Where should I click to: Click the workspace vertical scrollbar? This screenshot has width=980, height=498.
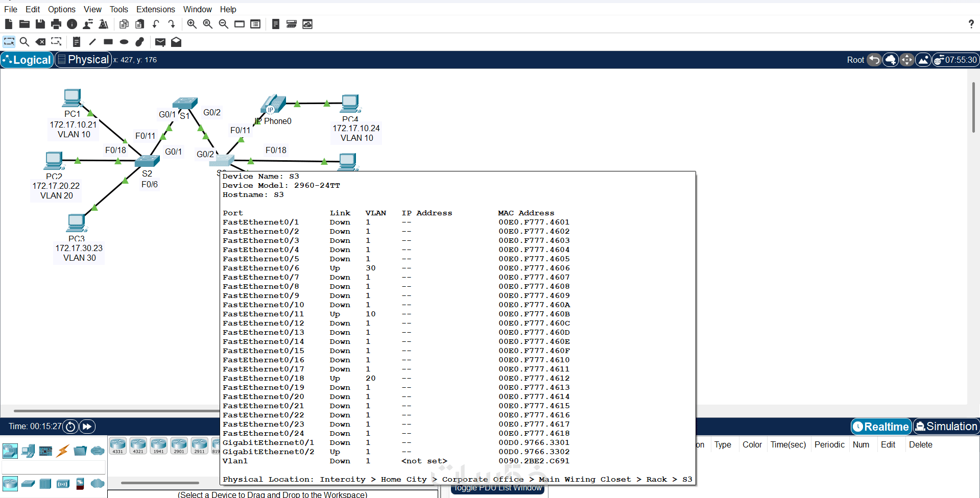coord(973,107)
